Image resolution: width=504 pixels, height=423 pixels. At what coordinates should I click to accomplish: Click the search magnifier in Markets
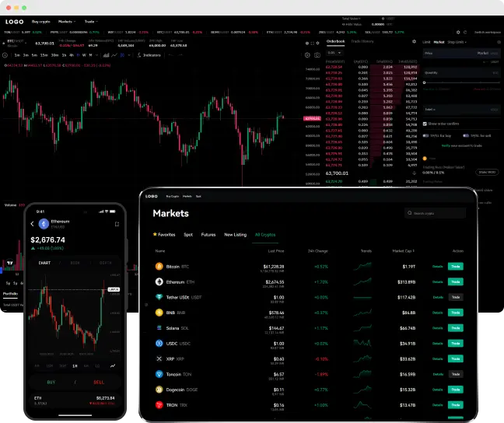coord(409,213)
